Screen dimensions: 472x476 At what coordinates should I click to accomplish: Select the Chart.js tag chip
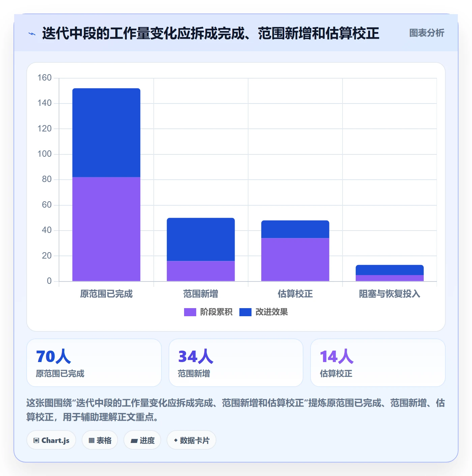tap(51, 440)
